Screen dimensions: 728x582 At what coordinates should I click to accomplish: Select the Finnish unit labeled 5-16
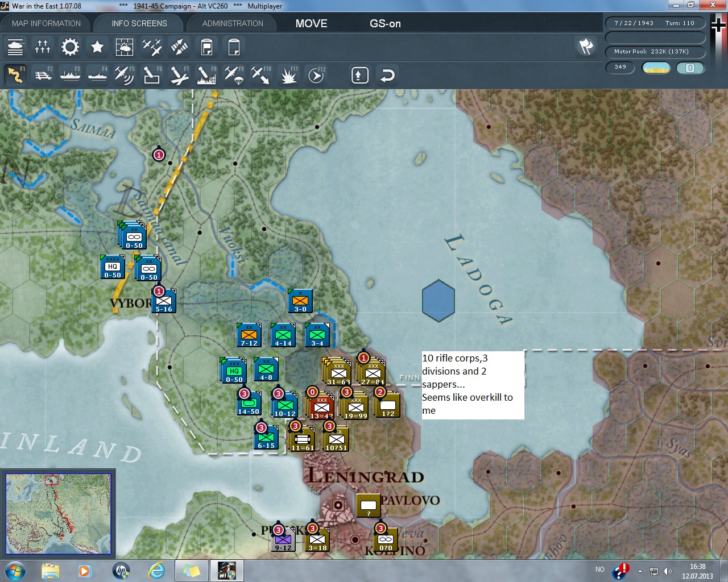tap(164, 301)
